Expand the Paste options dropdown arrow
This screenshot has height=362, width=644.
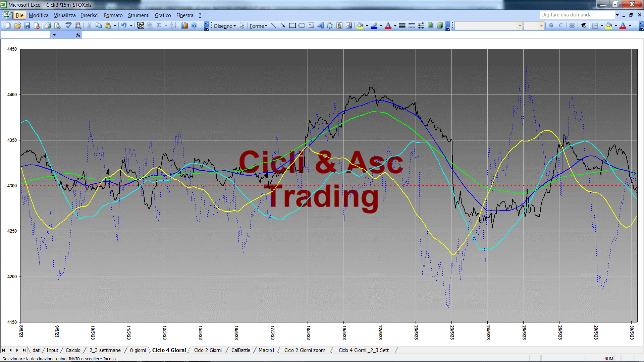pos(115,25)
